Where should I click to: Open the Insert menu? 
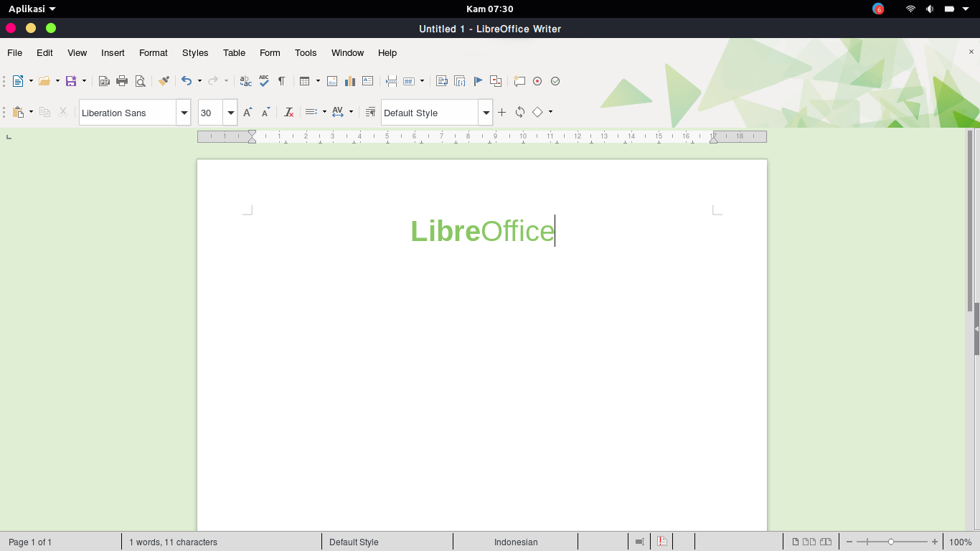point(113,53)
